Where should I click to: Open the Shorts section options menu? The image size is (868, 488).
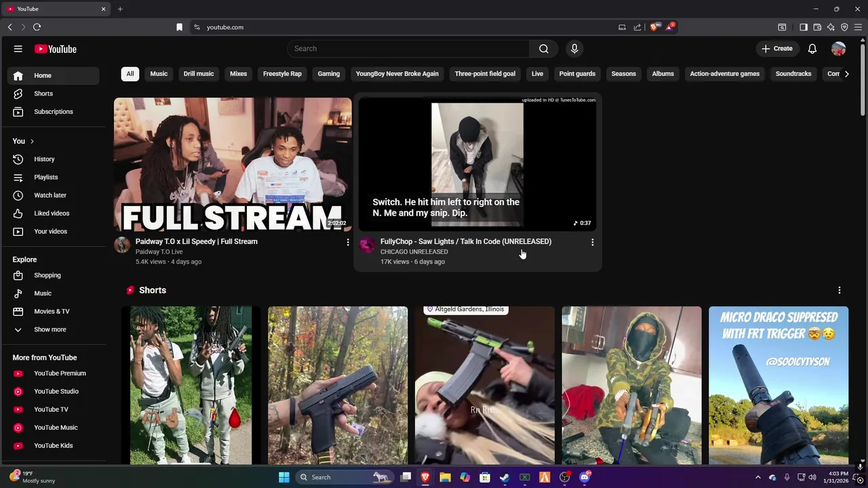[840, 290]
